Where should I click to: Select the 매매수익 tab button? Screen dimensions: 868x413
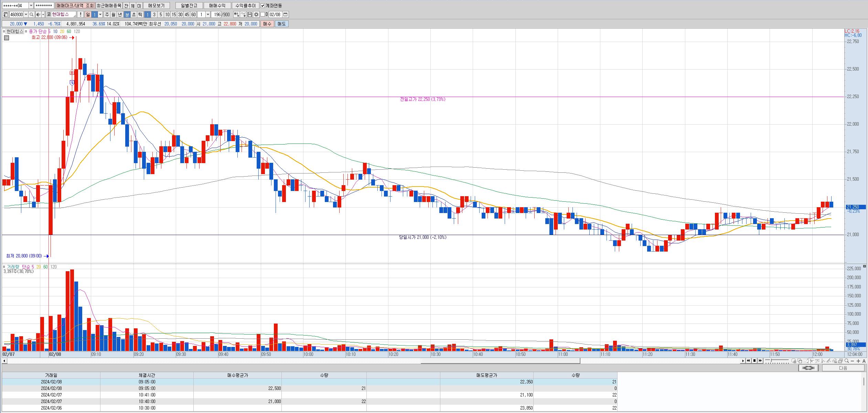(217, 6)
